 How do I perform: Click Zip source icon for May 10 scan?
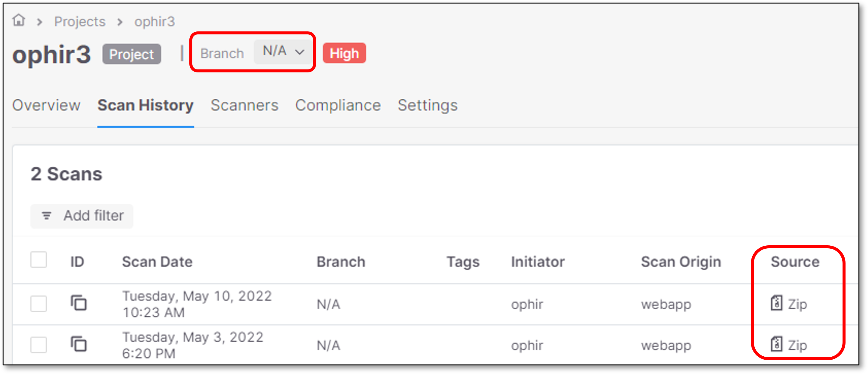[x=776, y=303]
